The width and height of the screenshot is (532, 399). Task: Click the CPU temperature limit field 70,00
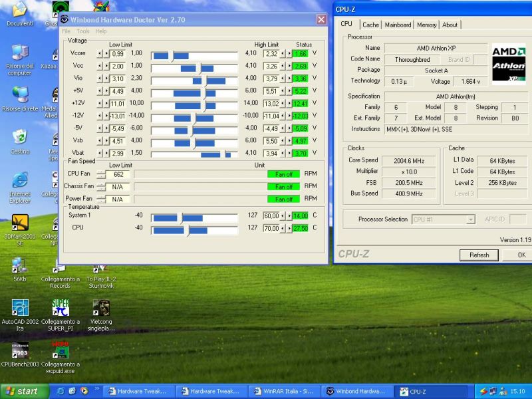271,228
